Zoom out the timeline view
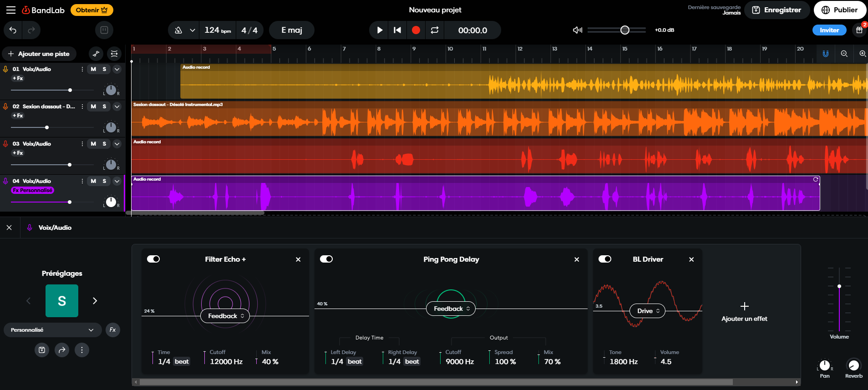The height and width of the screenshot is (390, 868). click(844, 54)
